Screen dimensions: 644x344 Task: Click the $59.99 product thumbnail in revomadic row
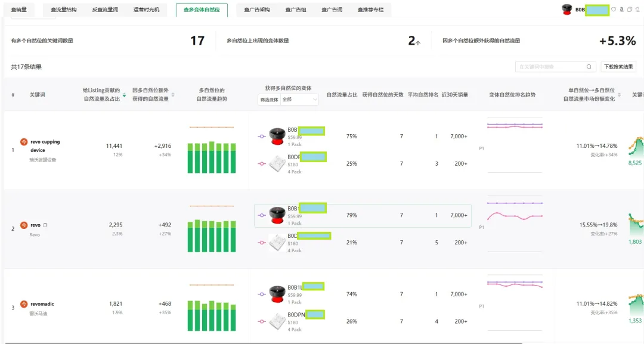point(277,294)
